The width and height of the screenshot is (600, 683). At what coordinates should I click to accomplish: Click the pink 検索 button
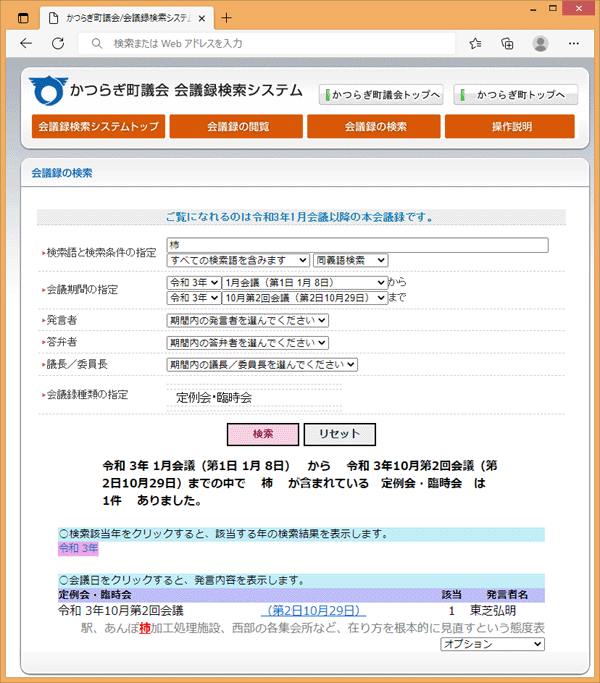pos(263,434)
